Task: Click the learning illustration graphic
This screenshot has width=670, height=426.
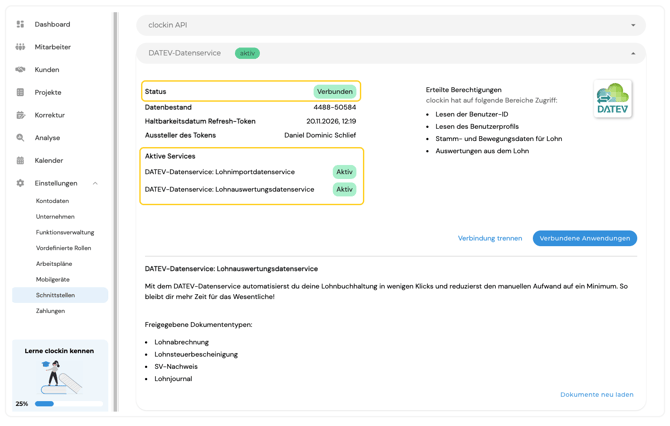Action: [60, 377]
